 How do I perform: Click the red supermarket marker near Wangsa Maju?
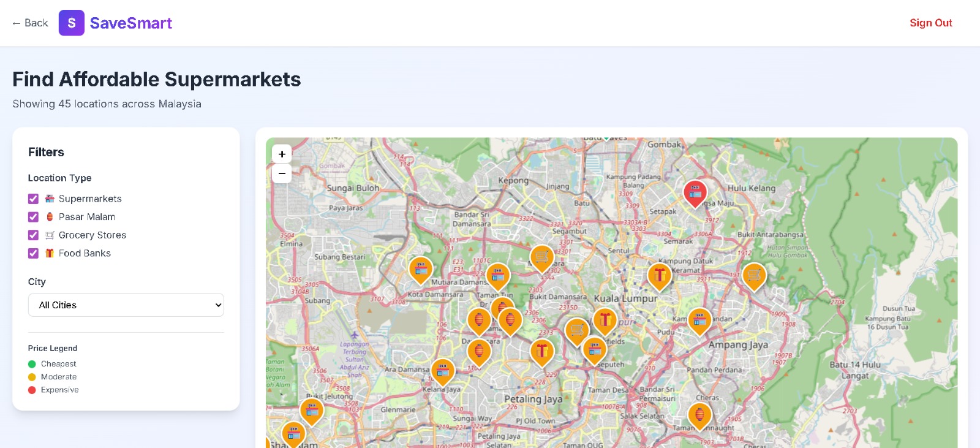coord(695,193)
